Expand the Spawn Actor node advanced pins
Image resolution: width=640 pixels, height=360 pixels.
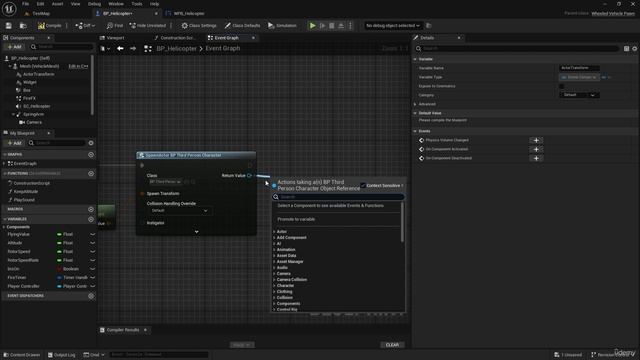[196, 232]
